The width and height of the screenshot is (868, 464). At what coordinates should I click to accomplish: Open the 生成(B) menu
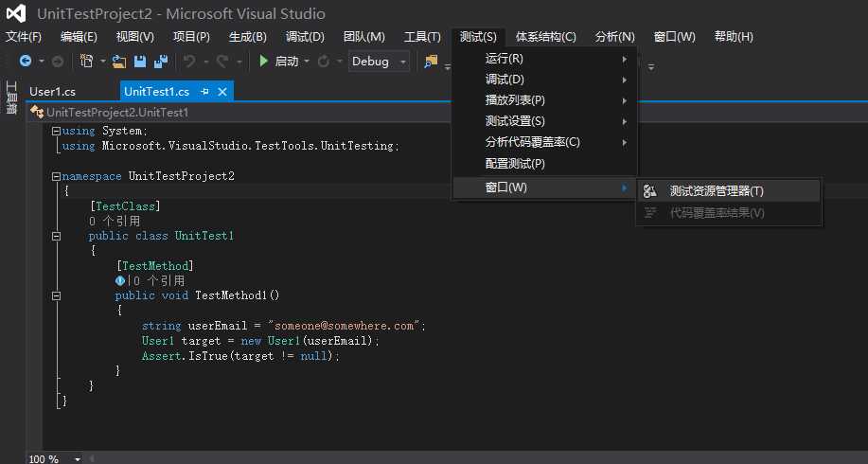pos(248,37)
